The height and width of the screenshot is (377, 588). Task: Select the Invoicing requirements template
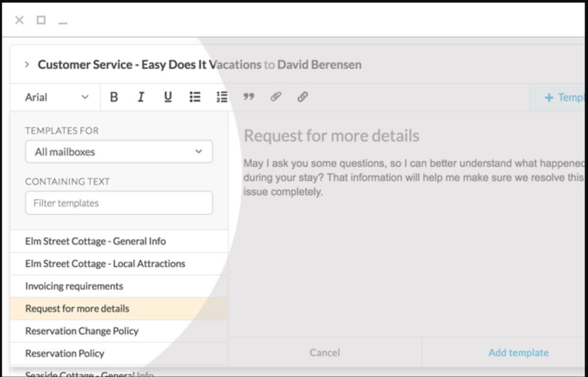[x=119, y=286]
